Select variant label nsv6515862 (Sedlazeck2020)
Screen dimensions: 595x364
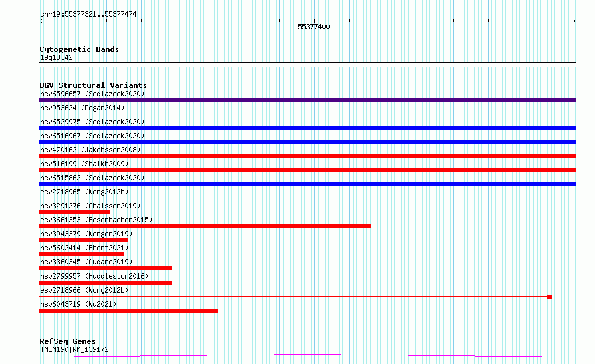click(92, 178)
